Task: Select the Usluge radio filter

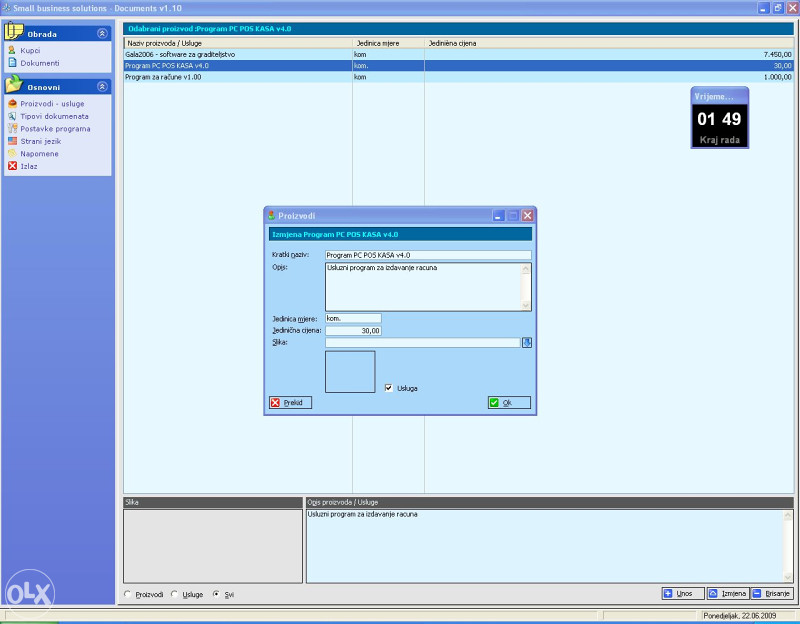Action: pyautogui.click(x=174, y=594)
